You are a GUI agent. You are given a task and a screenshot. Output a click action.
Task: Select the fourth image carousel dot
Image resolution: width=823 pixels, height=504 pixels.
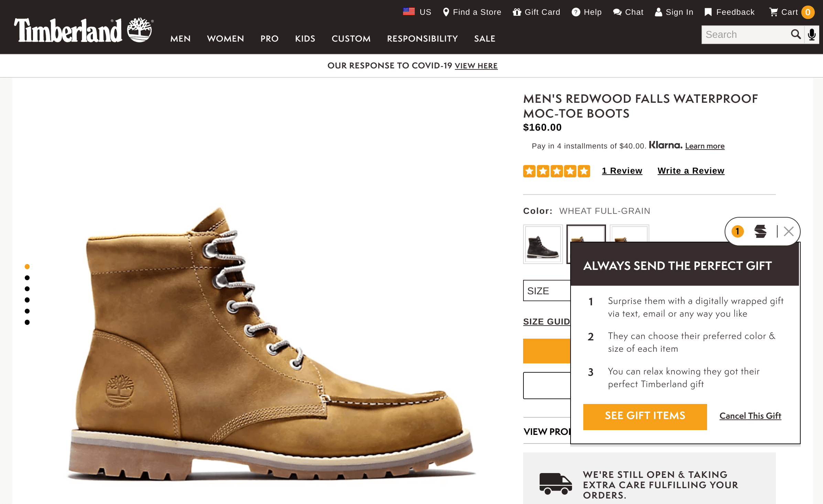[27, 300]
